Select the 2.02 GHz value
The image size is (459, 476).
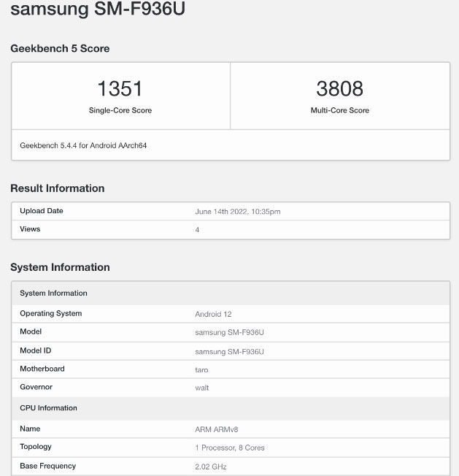point(211,467)
